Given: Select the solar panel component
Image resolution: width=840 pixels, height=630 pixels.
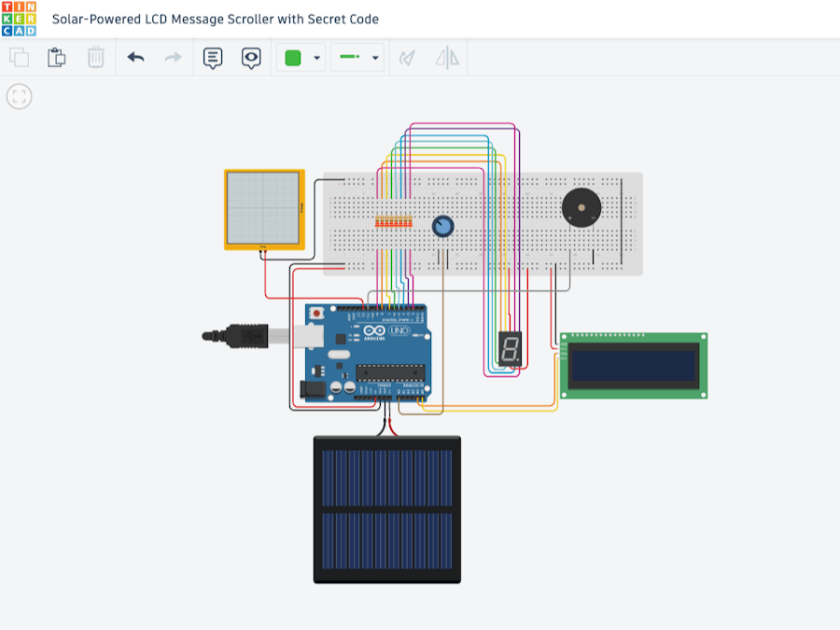Looking at the screenshot, I should pos(387,510).
